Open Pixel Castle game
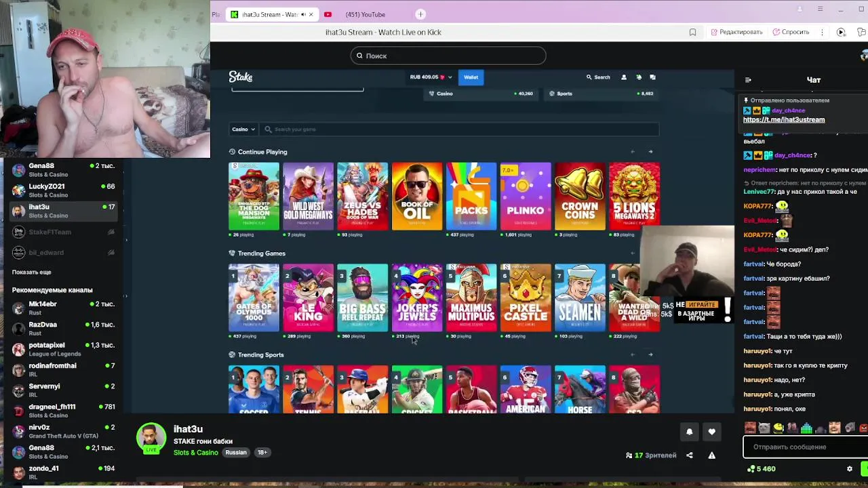 point(526,298)
